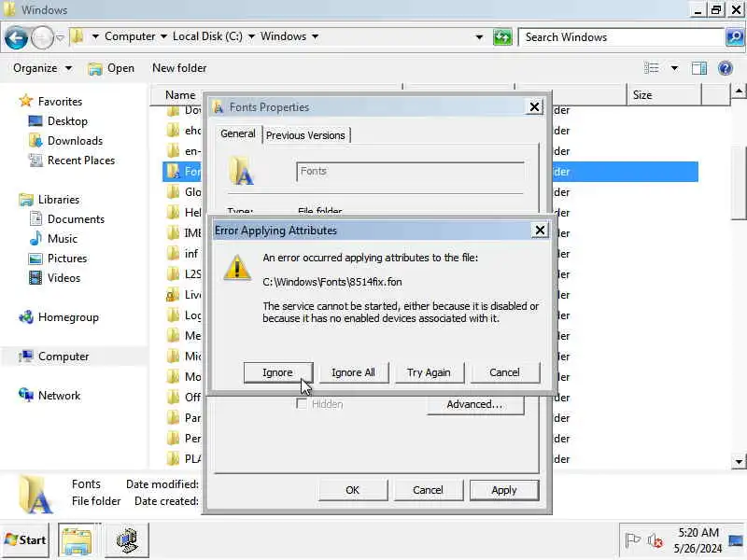Click the Search Windows field
The width and height of the screenshot is (747, 560).
(621, 37)
